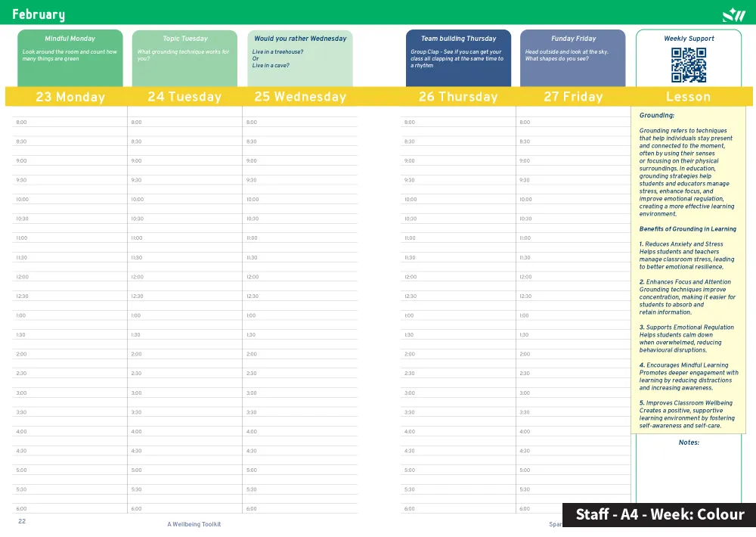Click the February month title

point(39,15)
